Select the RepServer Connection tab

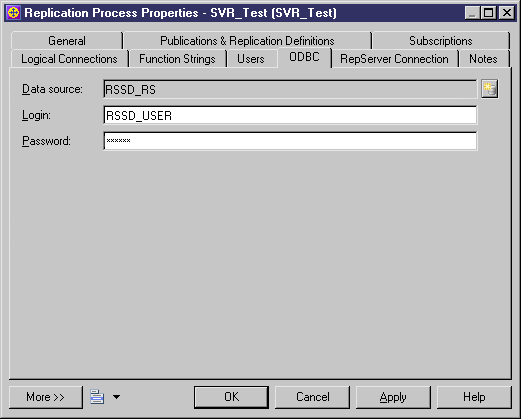pyautogui.click(x=394, y=59)
